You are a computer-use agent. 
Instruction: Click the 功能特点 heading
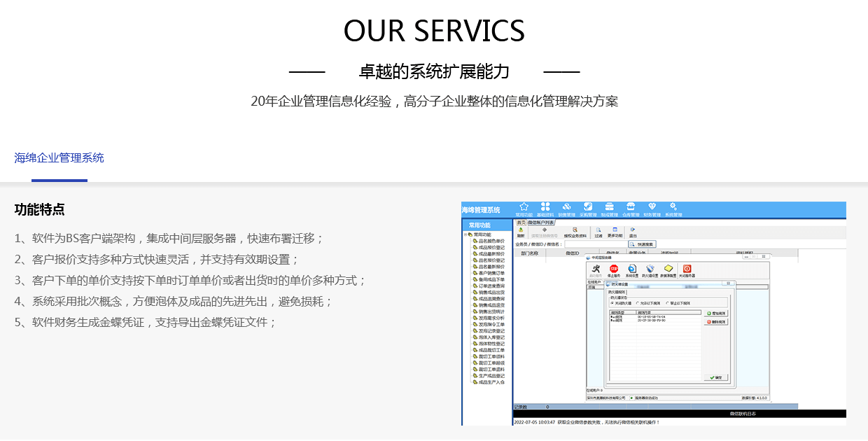(x=39, y=209)
